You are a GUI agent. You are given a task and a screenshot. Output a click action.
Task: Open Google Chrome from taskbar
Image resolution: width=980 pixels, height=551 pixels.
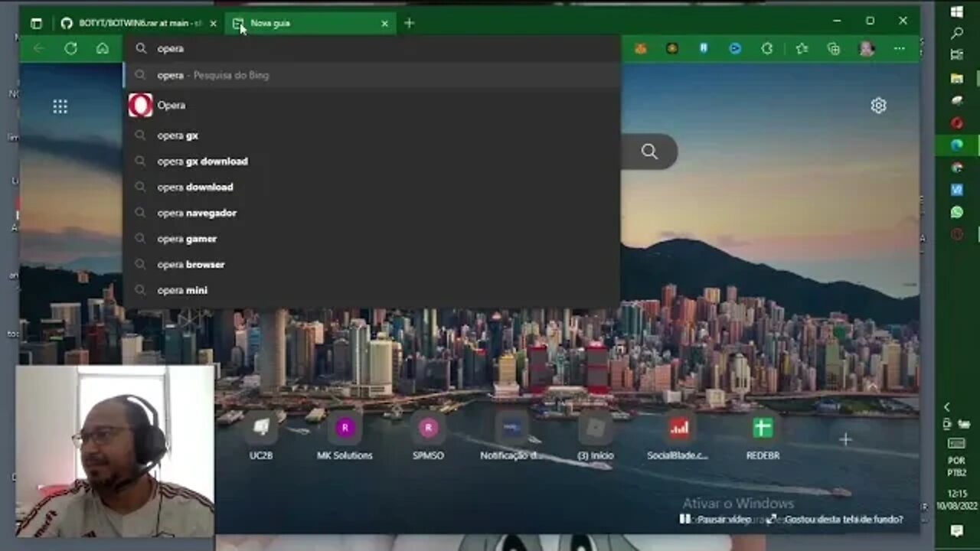pos(957,167)
